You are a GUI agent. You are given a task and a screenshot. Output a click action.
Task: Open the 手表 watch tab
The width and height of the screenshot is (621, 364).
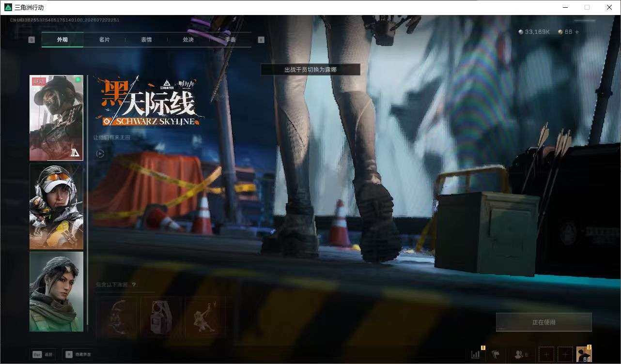coord(230,40)
